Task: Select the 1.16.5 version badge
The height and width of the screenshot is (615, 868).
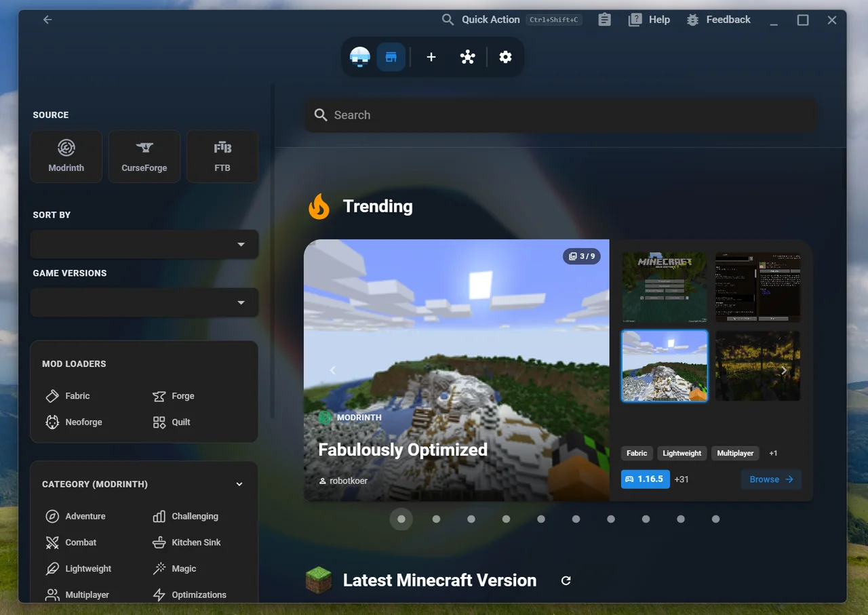Action: coord(645,479)
